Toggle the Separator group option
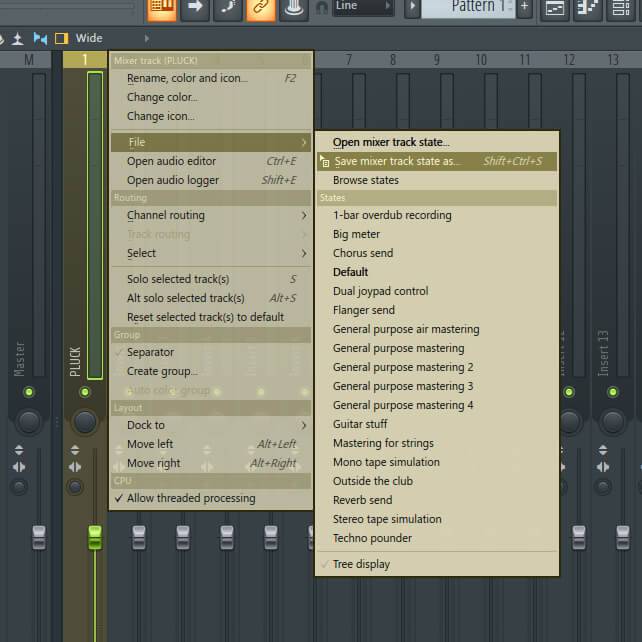Image resolution: width=642 pixels, height=642 pixels. click(150, 352)
